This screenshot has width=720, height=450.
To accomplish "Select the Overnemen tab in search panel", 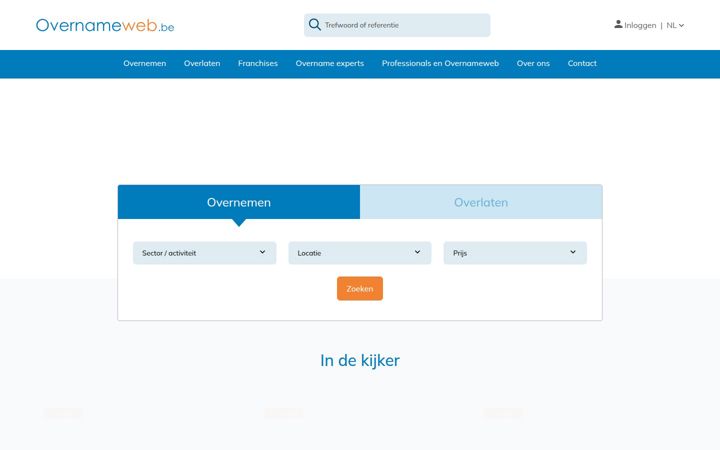I will pyautogui.click(x=239, y=202).
